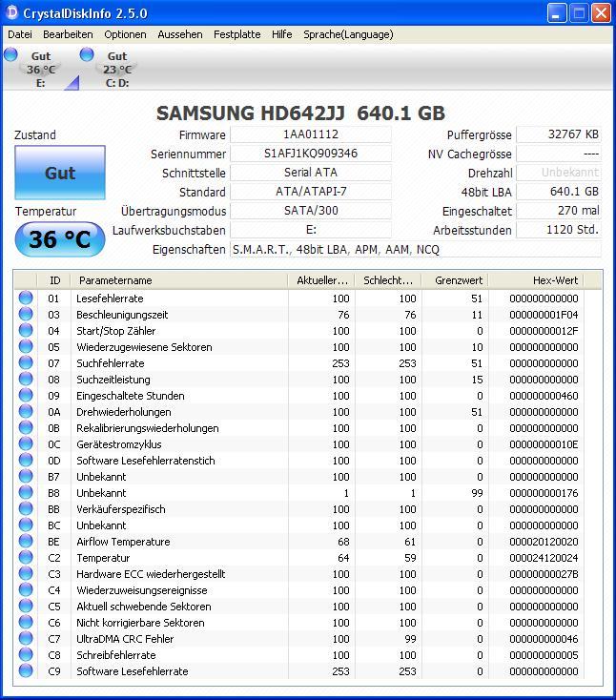Image resolution: width=616 pixels, height=700 pixels.
Task: Click status icon of Wiederzuweisungsereignisse row
Action: [x=26, y=589]
